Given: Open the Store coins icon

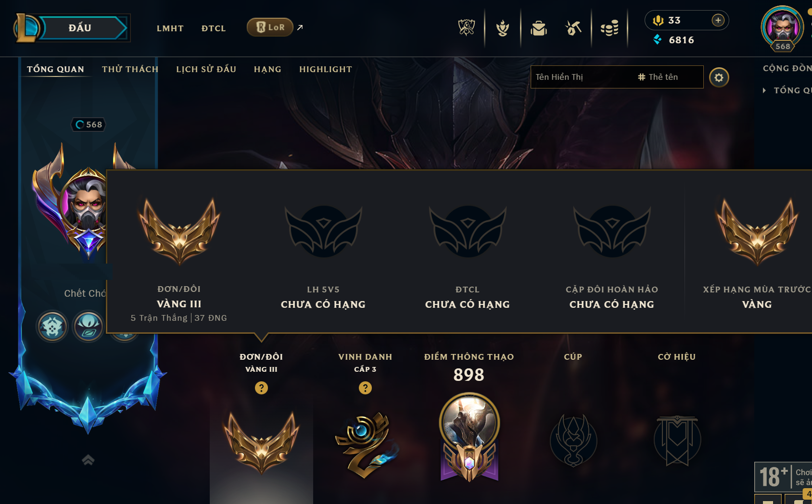Looking at the screenshot, I should coord(609,28).
